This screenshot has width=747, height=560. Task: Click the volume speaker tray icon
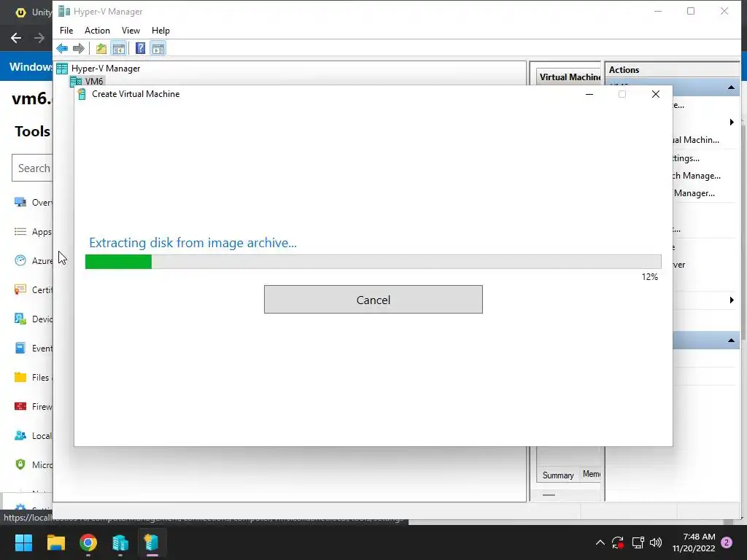(x=656, y=542)
